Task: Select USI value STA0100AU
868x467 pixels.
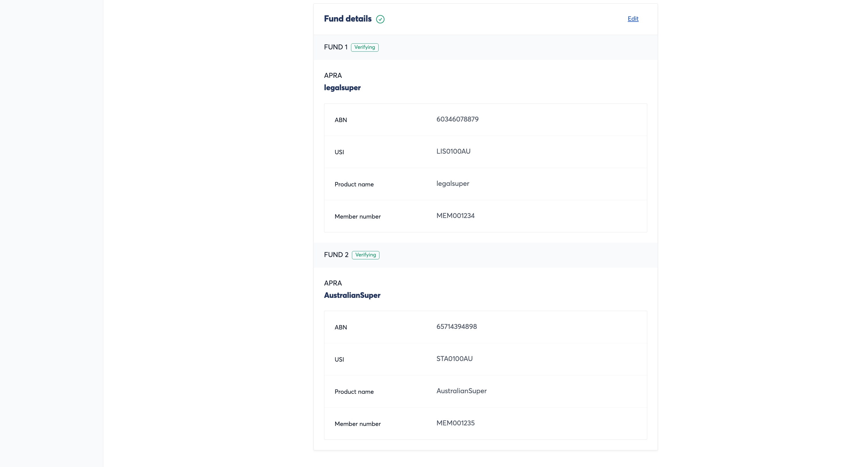Action: [x=454, y=359]
